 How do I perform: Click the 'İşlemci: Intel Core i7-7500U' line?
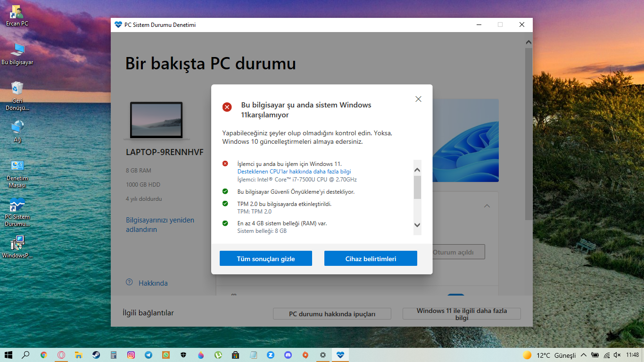click(x=297, y=180)
